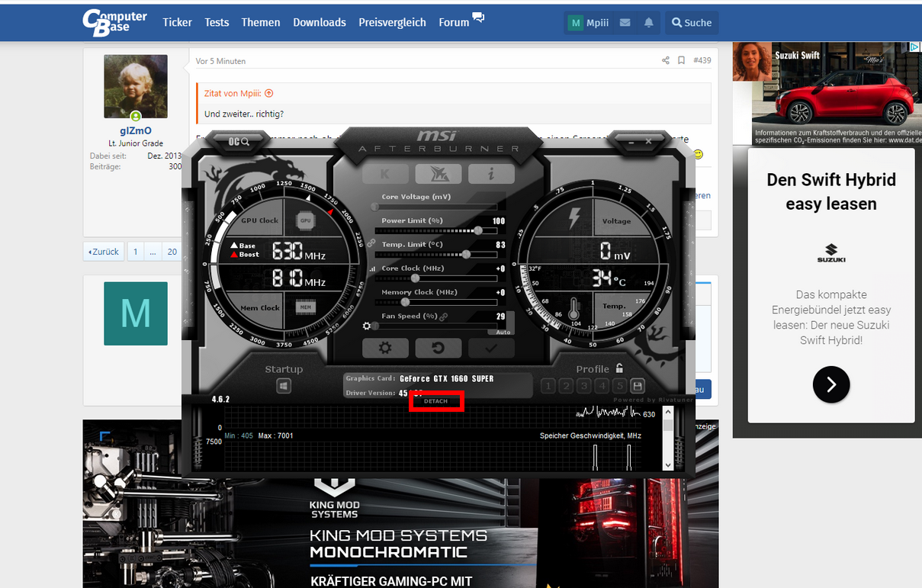Click the MEM chip icon in the clock gauge
This screenshot has width=922, height=588.
(x=306, y=308)
